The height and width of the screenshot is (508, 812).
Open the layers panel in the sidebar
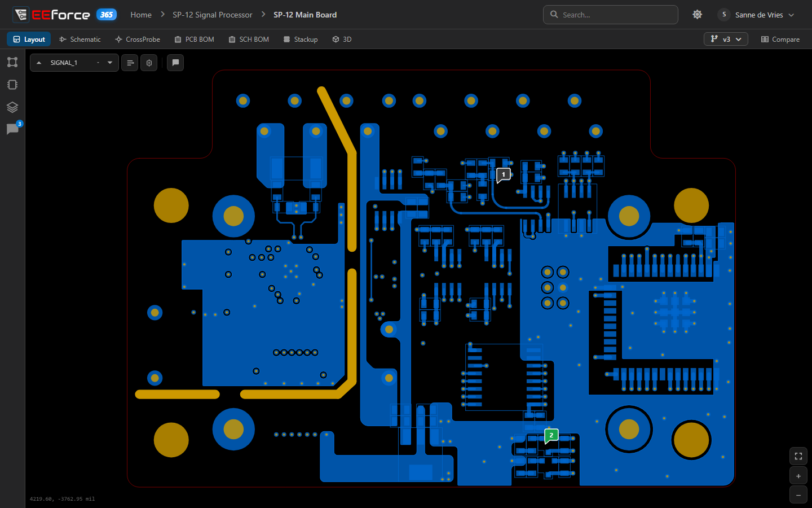(x=12, y=107)
